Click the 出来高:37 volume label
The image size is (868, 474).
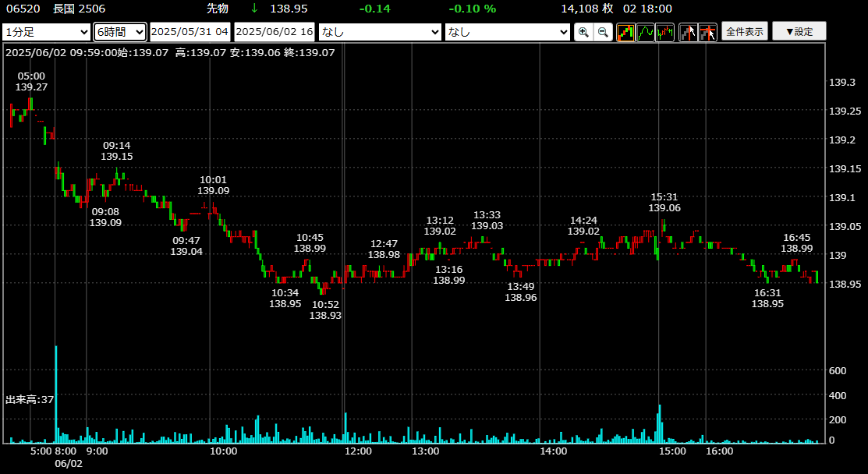click(x=30, y=399)
